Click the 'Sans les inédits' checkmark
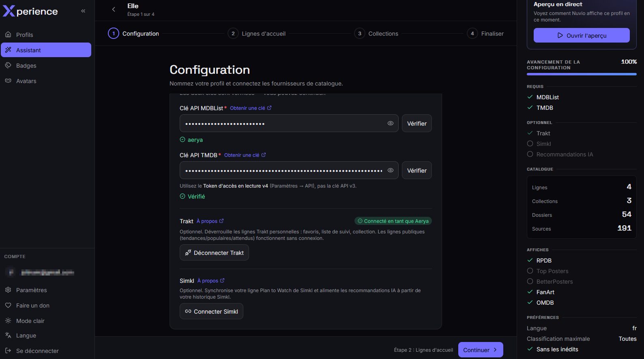The width and height of the screenshot is (644, 359). (530, 349)
